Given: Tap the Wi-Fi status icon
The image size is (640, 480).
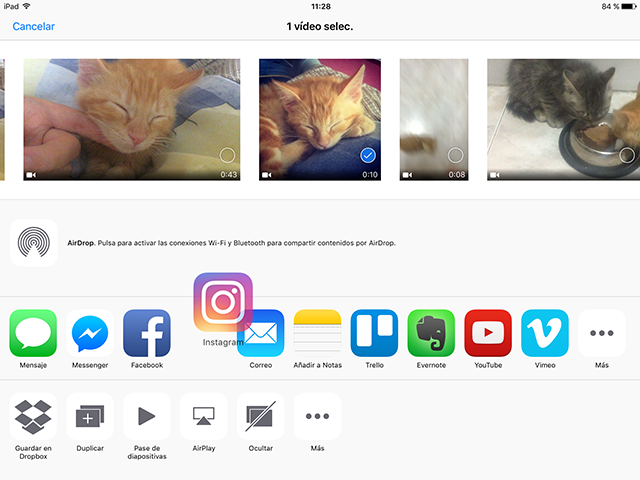Looking at the screenshot, I should (x=27, y=6).
